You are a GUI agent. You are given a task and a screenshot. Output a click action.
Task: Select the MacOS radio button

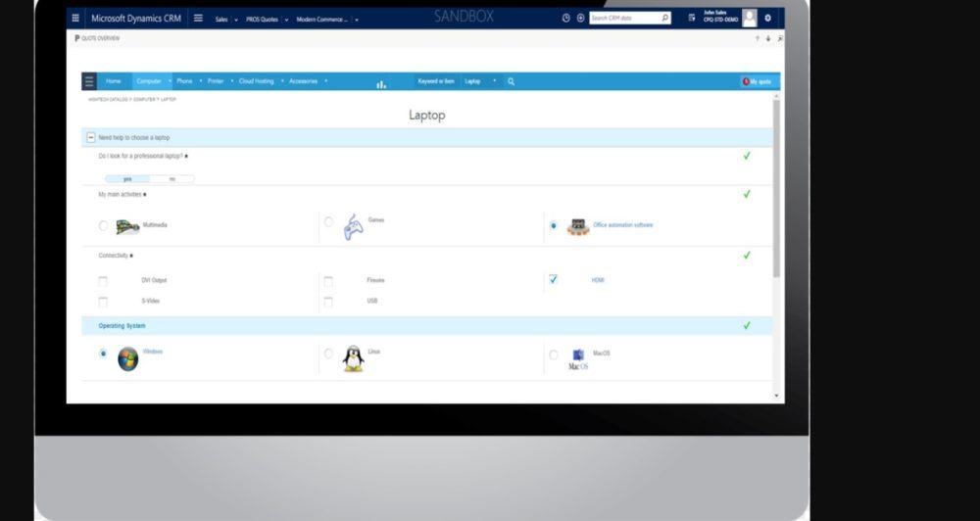coord(554,355)
